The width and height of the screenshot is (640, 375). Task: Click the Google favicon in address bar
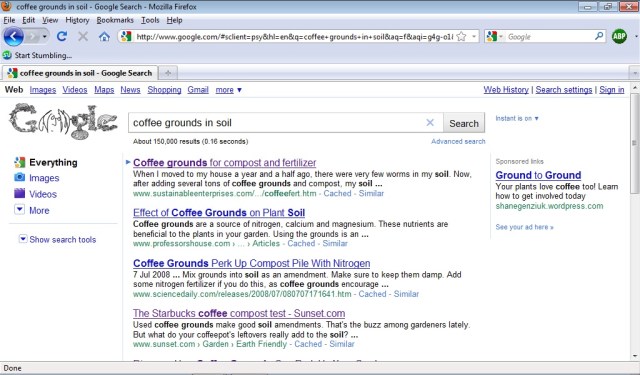point(126,37)
